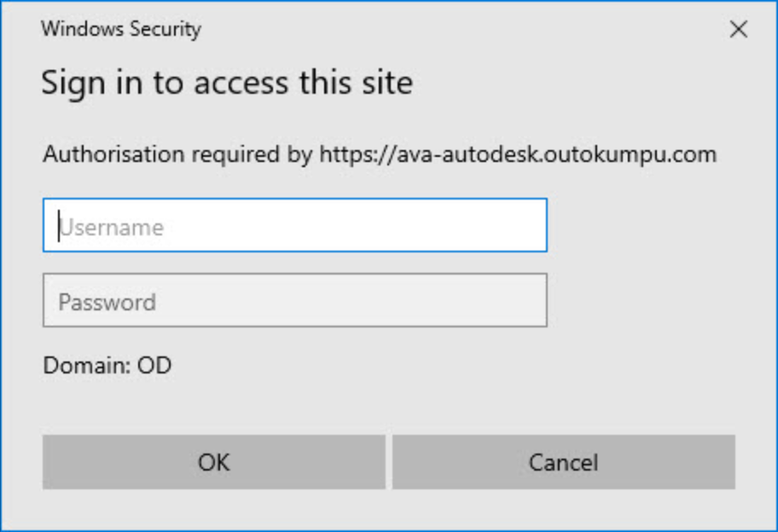Abort authentication using Cancel

[x=562, y=461]
